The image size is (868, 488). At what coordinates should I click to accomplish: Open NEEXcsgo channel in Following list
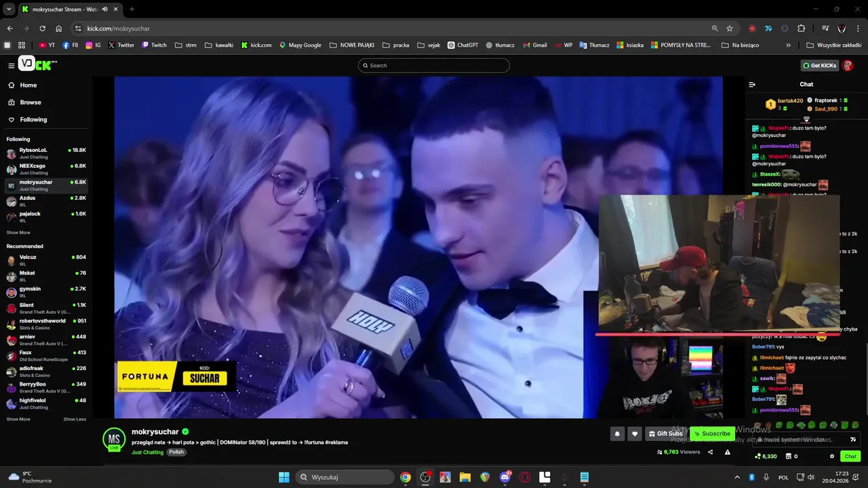click(46, 169)
